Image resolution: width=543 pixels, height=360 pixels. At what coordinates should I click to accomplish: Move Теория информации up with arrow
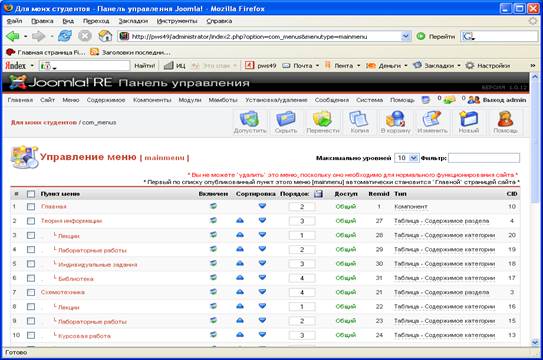click(x=240, y=220)
